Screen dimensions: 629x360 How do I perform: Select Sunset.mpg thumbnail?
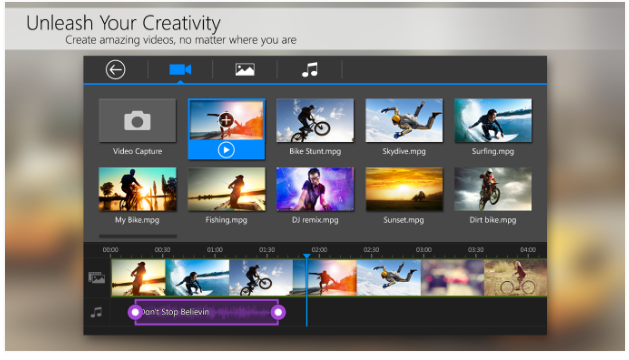click(404, 189)
